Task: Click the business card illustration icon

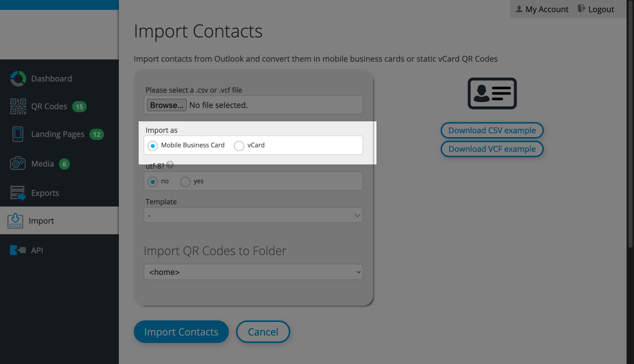Action: [492, 93]
